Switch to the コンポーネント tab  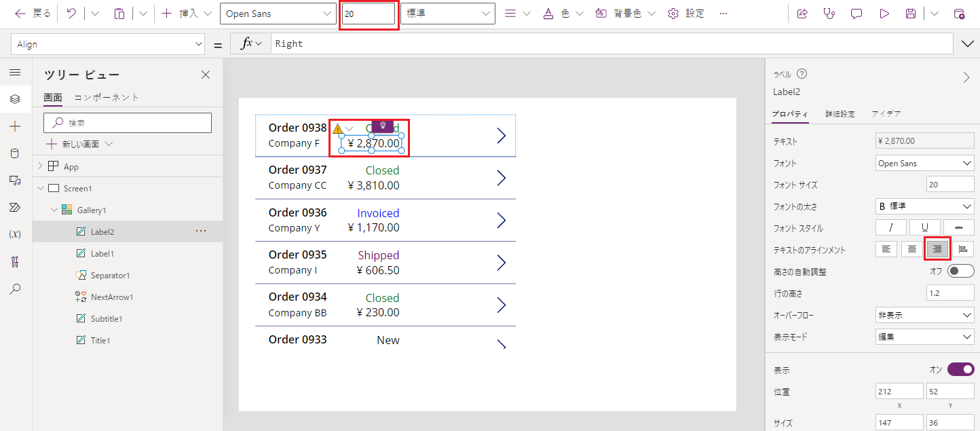coord(107,97)
